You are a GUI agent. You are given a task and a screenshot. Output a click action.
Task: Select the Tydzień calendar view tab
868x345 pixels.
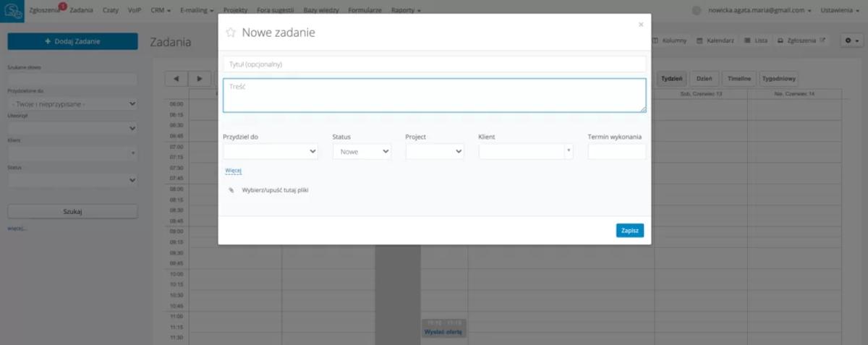pos(672,78)
